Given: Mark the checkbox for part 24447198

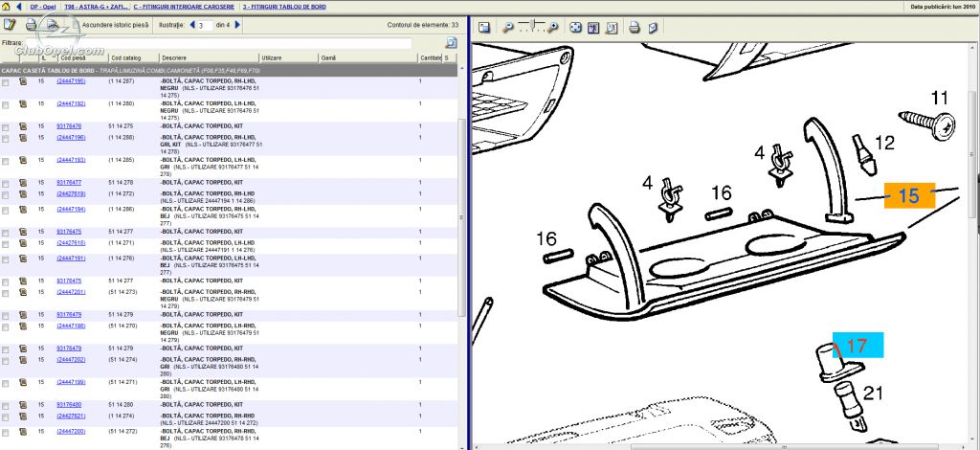Looking at the screenshot, I should pyautogui.click(x=6, y=326).
